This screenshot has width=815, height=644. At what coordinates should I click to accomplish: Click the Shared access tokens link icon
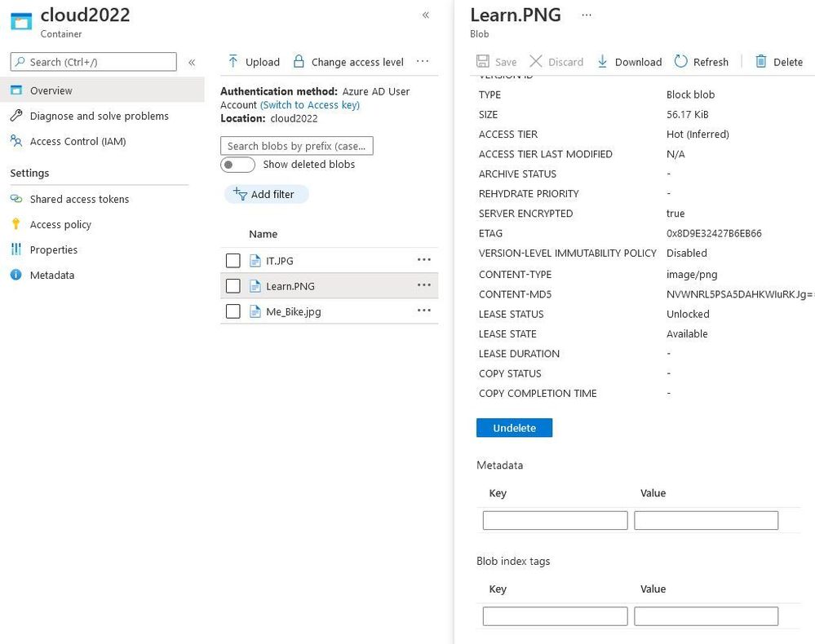16,198
